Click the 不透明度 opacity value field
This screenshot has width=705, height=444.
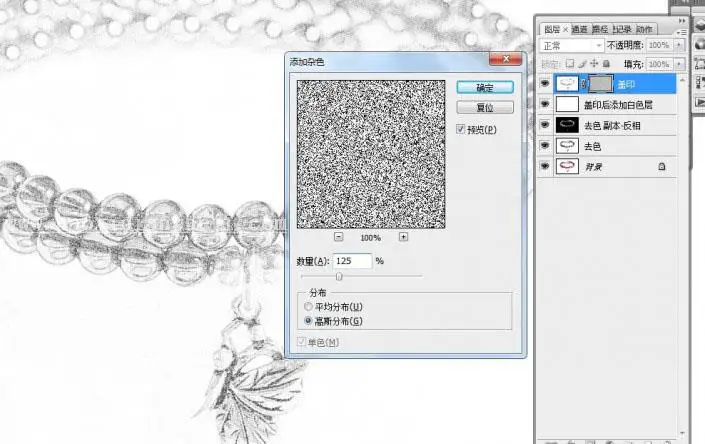659,45
